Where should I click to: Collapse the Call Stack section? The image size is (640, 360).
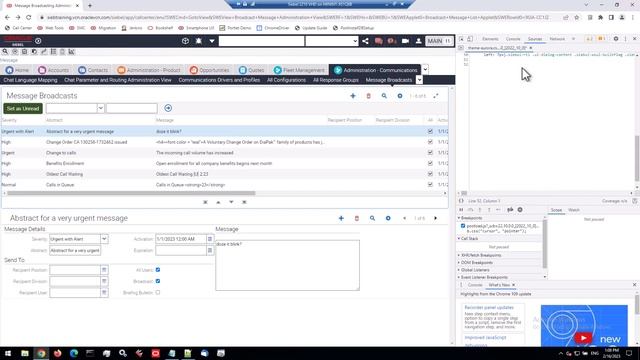pyautogui.click(x=469, y=238)
